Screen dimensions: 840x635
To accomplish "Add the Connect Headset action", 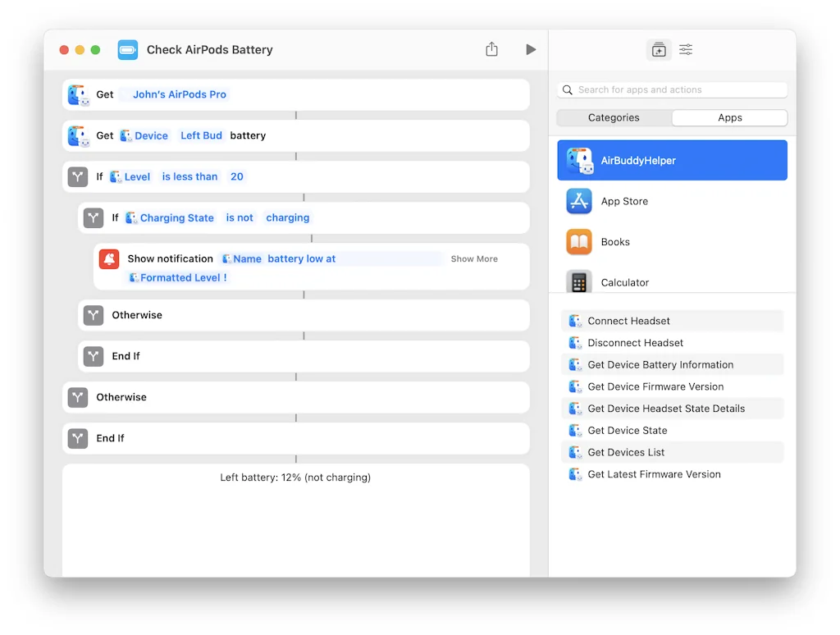I will tap(628, 321).
